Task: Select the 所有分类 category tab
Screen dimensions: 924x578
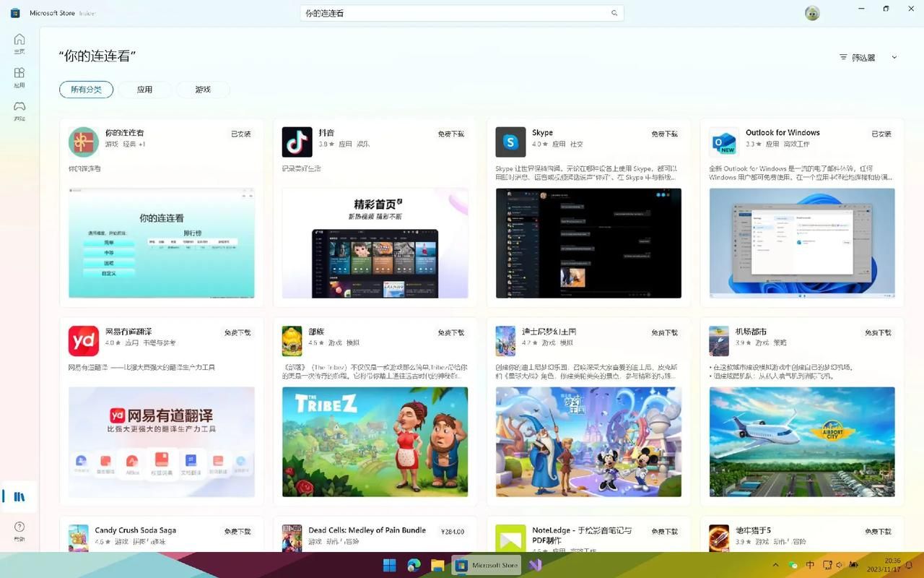Action: point(87,90)
